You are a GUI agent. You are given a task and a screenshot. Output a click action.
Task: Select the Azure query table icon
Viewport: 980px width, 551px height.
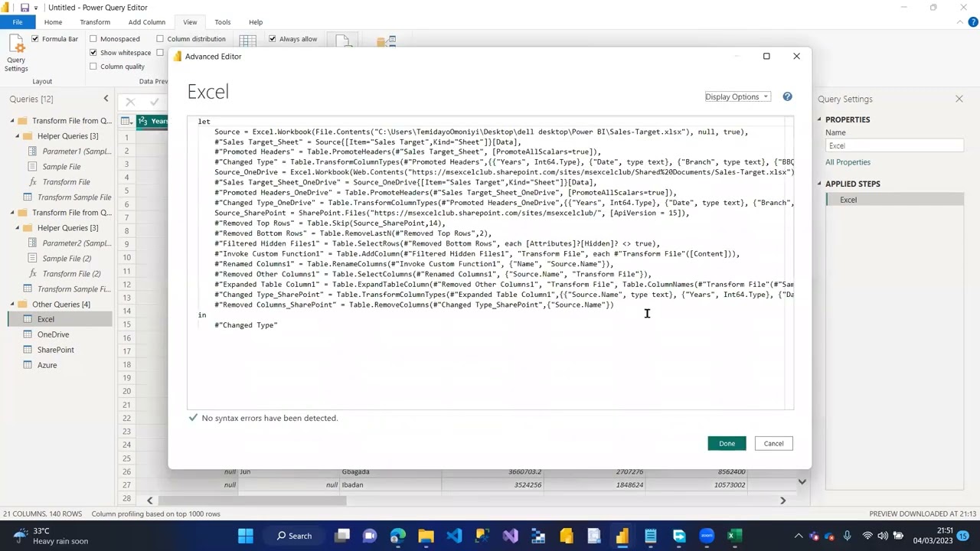pos(28,365)
